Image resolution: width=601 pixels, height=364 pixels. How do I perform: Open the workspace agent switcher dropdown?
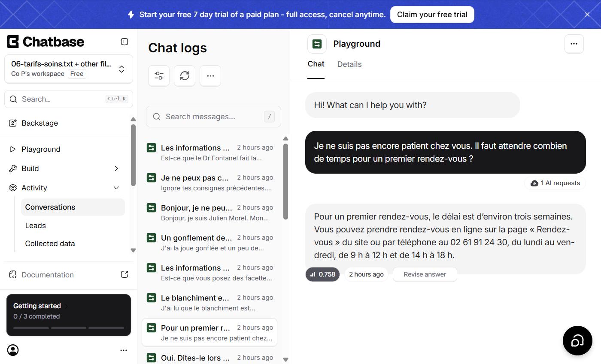point(69,69)
